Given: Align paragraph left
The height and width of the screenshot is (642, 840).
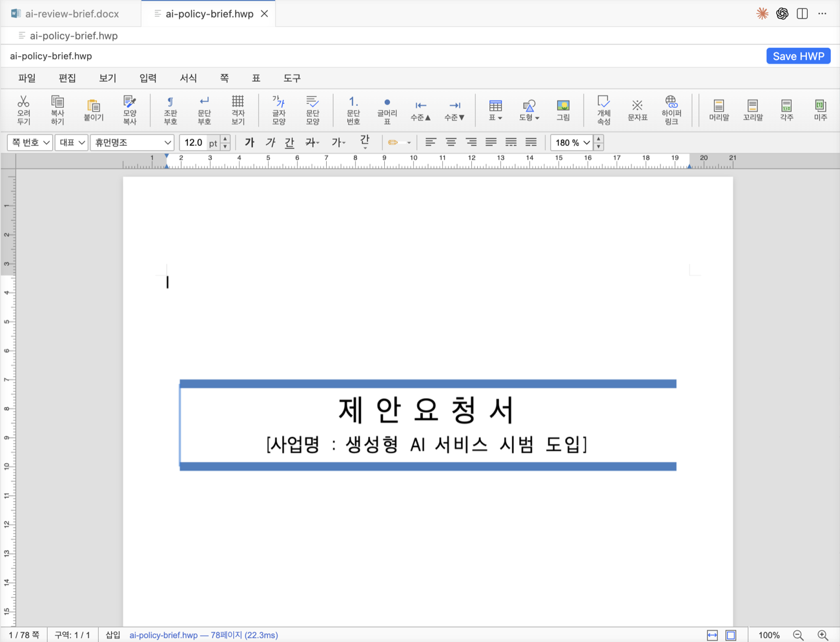Looking at the screenshot, I should [431, 143].
